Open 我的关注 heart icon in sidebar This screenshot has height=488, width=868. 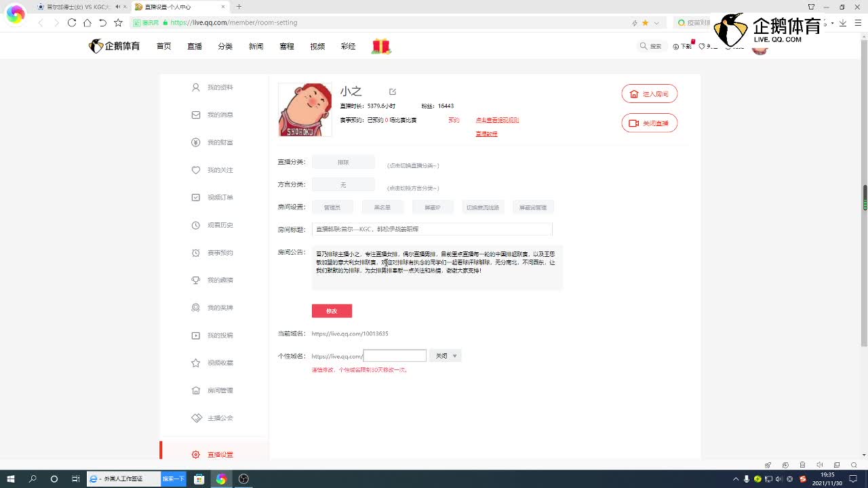[x=196, y=170]
